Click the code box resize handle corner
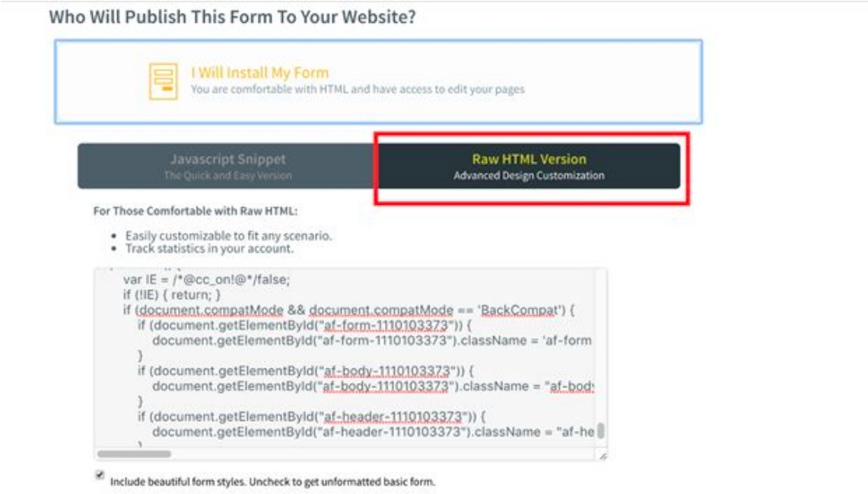The width and height of the screenshot is (868, 494). [603, 456]
